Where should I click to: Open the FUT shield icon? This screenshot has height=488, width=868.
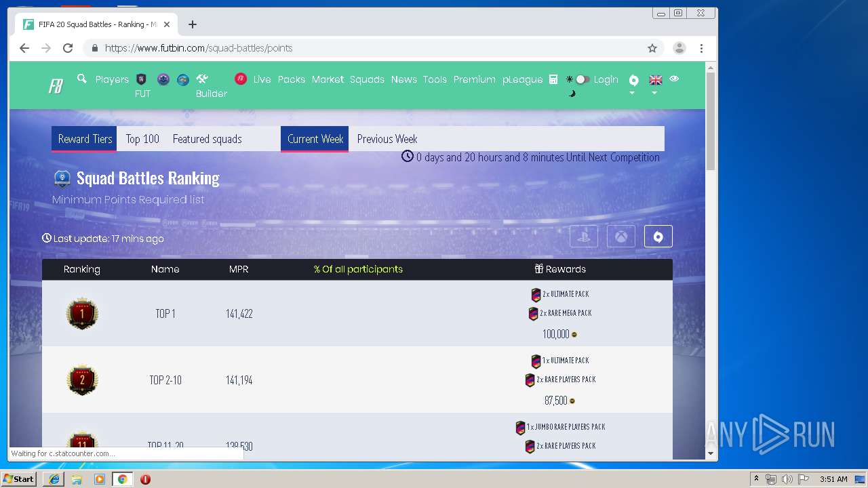point(142,79)
